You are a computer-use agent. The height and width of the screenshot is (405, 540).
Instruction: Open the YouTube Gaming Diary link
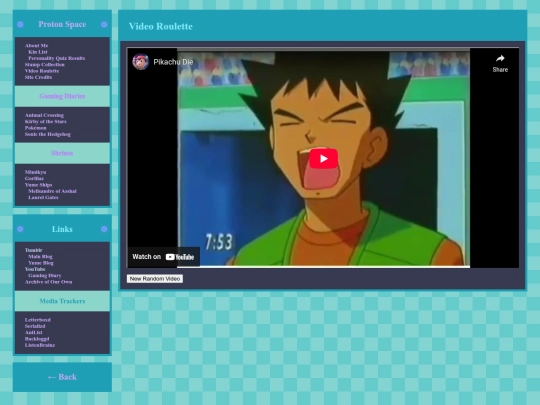tap(45, 276)
